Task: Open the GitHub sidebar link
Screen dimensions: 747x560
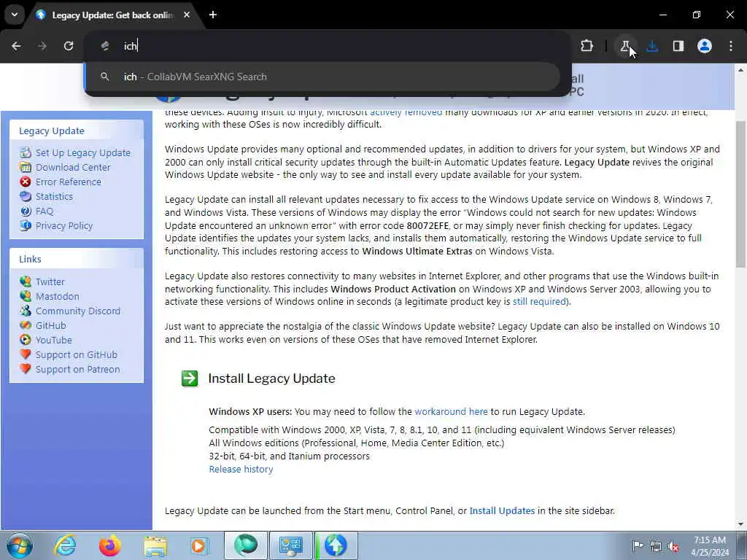Action: (50, 326)
